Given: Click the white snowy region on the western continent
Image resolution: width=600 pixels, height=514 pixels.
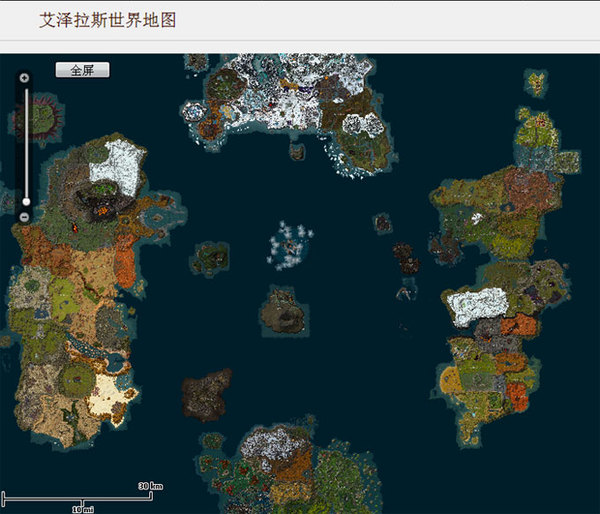Looking at the screenshot, I should [116, 163].
